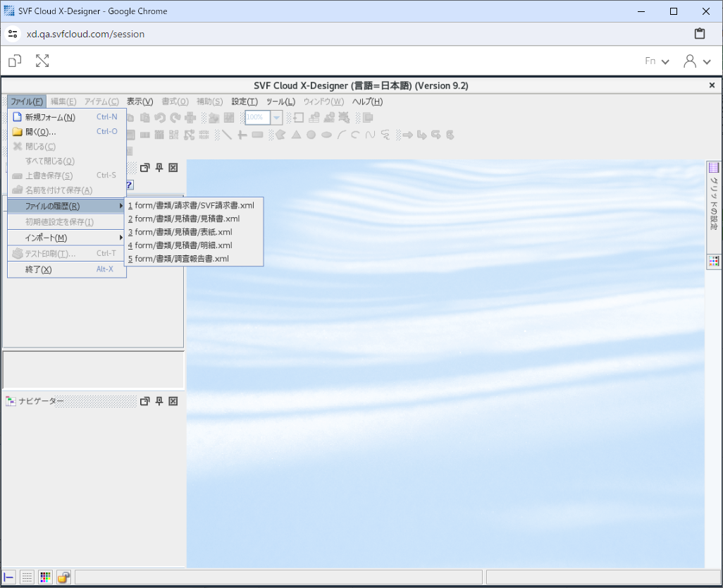
Task: Open recent file form/書類/調査報告書.xml
Action: pos(194,259)
